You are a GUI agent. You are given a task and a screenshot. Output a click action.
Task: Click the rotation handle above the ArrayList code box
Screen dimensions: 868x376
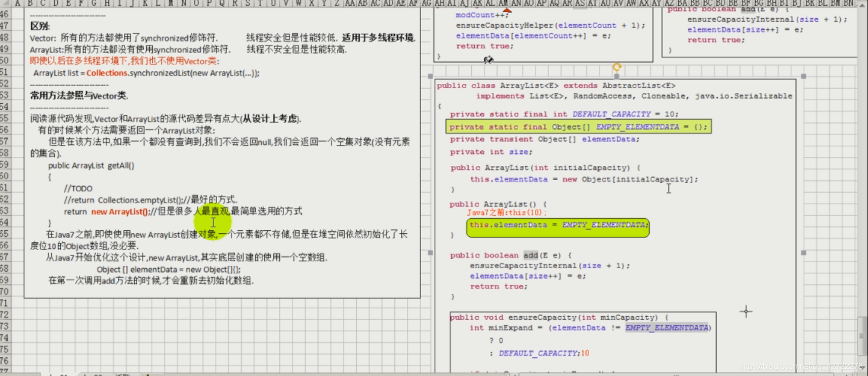pos(617,67)
